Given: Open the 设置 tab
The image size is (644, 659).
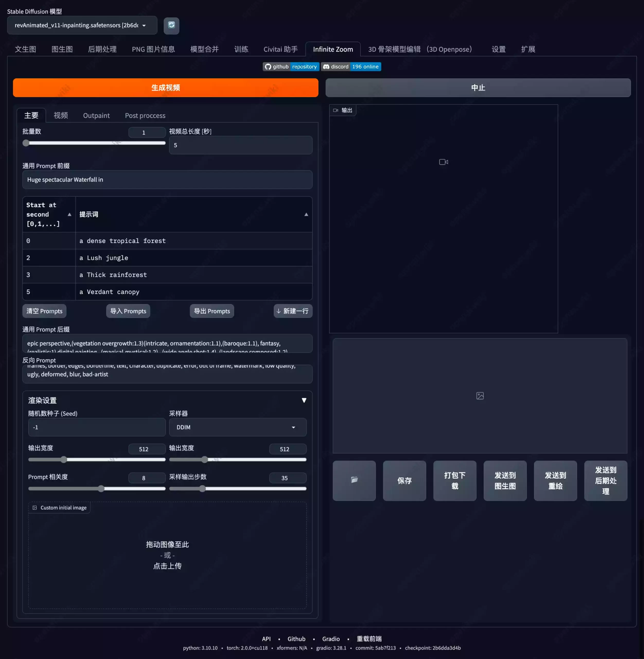Looking at the screenshot, I should [499, 49].
